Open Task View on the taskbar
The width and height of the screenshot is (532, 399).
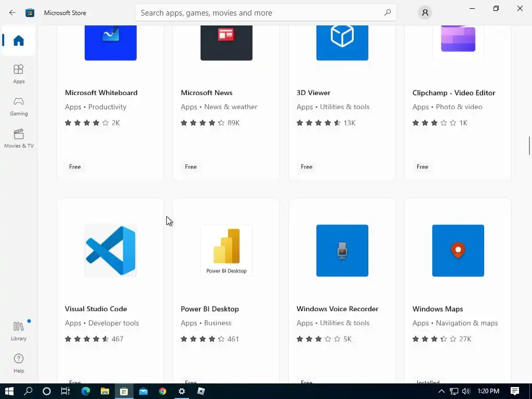tap(65, 391)
